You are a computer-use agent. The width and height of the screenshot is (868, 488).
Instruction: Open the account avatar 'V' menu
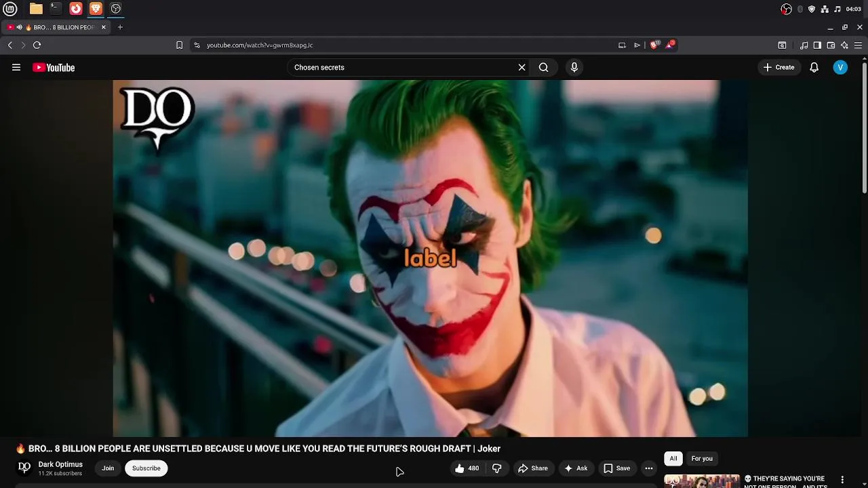click(840, 67)
